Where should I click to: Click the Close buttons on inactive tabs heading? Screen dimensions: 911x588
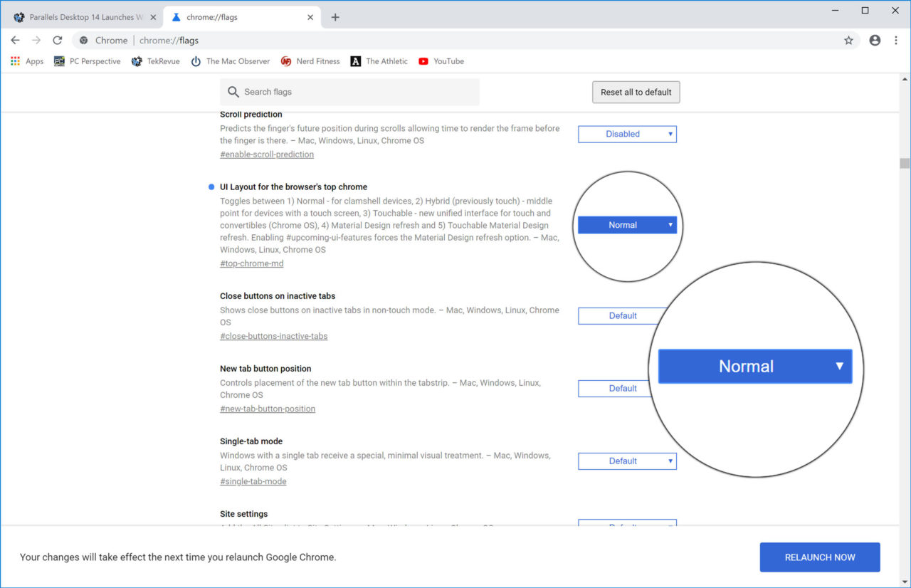278,296
